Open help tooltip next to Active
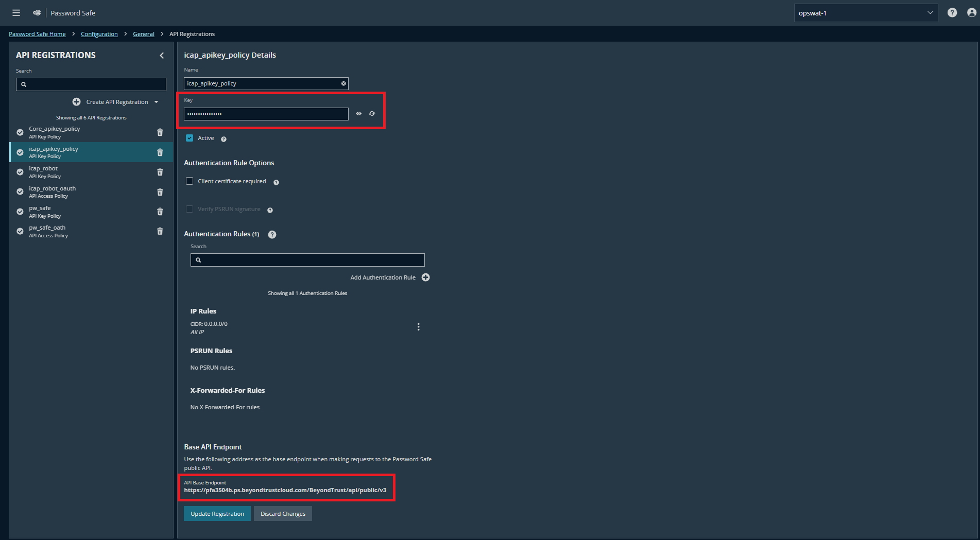The image size is (980, 540). (223, 139)
